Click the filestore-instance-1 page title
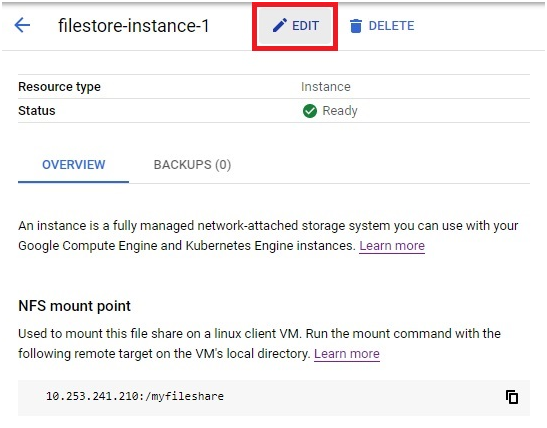This screenshot has width=547, height=428. 134,26
